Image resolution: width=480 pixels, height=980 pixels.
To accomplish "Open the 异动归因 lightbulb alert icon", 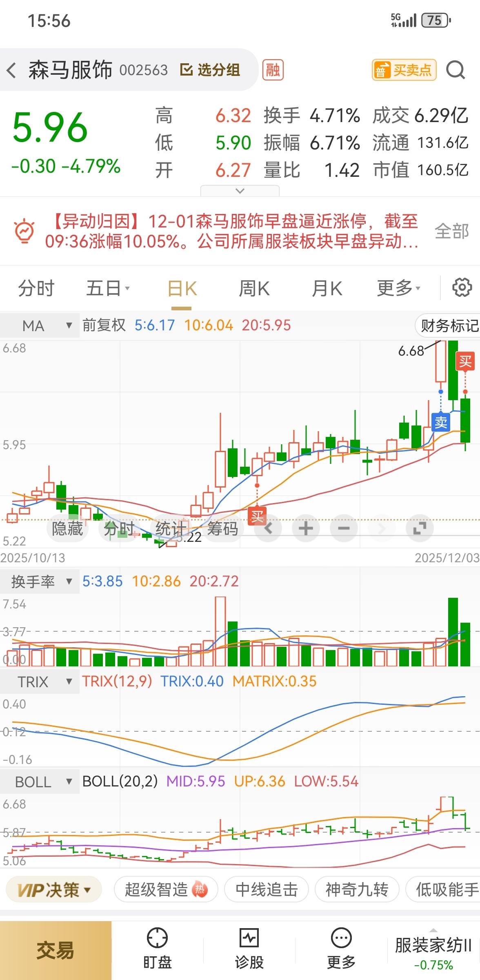I will [x=25, y=231].
